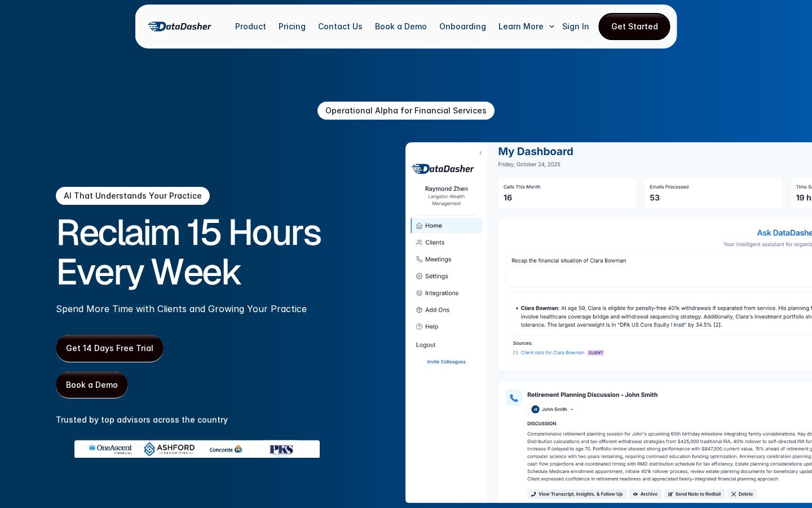Click Learn More in the navbar
The image size is (812, 508).
[521, 27]
